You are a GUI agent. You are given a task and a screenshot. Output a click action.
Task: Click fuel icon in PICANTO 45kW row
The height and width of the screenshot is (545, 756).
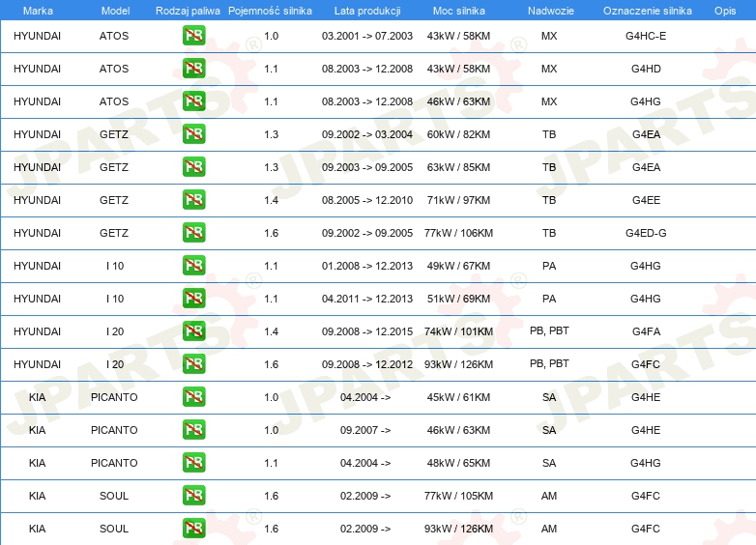point(193,397)
